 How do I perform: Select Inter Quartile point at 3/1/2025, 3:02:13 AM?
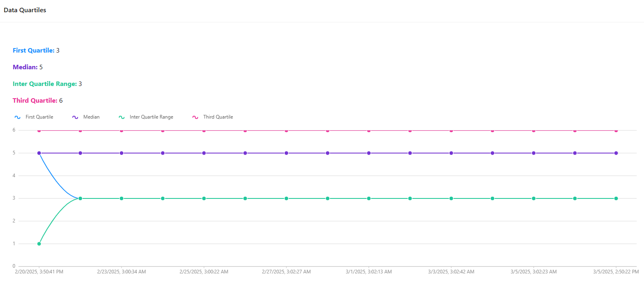click(369, 198)
